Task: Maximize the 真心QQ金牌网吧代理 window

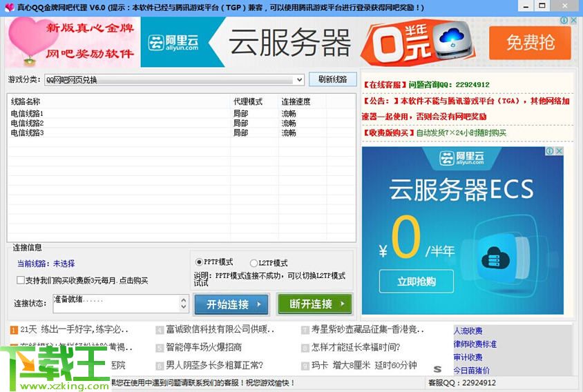Action: click(x=542, y=6)
